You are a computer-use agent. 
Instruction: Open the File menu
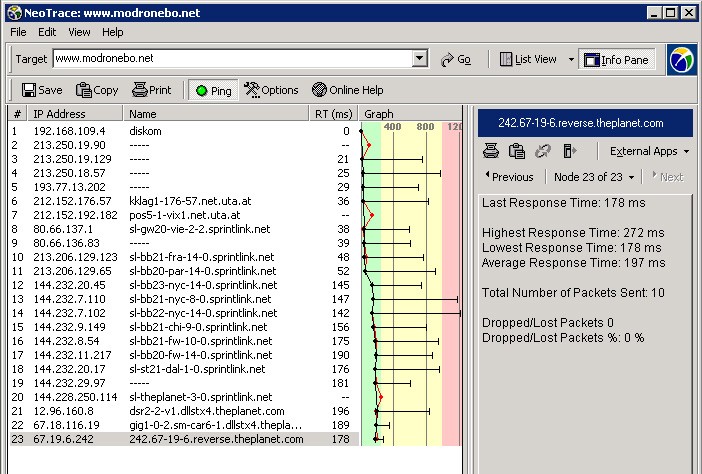coord(18,32)
